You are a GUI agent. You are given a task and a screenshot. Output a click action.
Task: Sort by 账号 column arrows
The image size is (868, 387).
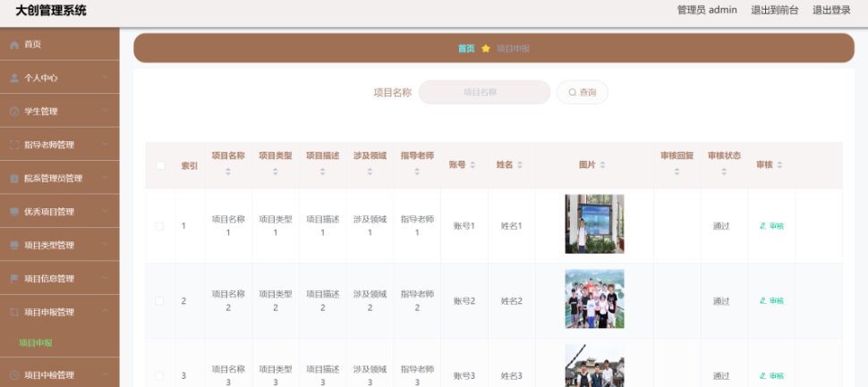[472, 164]
